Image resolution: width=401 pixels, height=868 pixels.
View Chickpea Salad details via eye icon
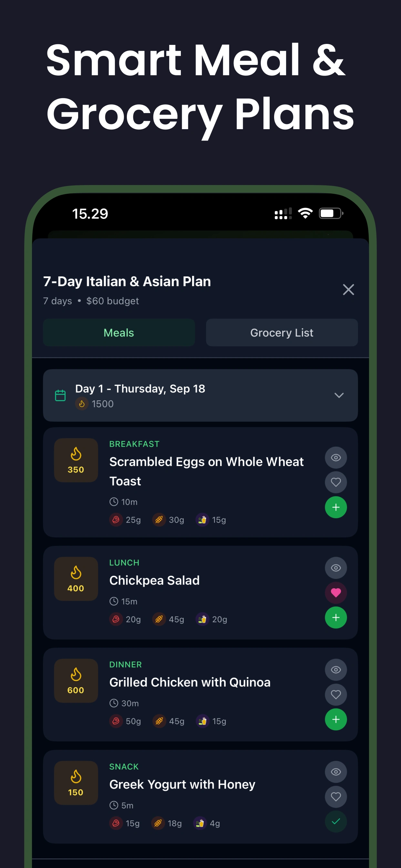pyautogui.click(x=336, y=568)
